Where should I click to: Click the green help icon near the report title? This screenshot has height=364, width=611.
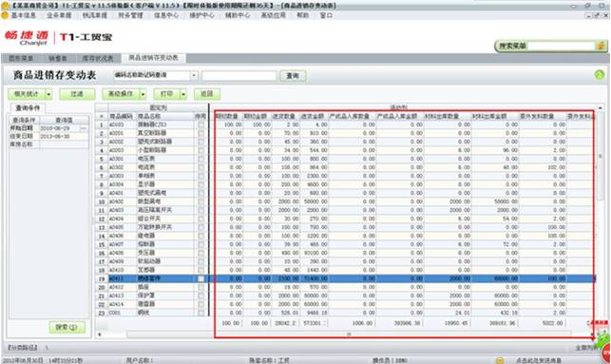[600, 75]
